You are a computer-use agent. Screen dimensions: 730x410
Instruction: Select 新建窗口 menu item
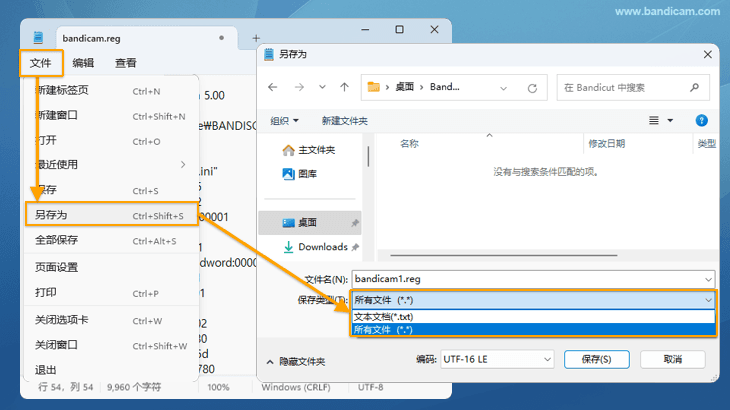tap(111, 115)
